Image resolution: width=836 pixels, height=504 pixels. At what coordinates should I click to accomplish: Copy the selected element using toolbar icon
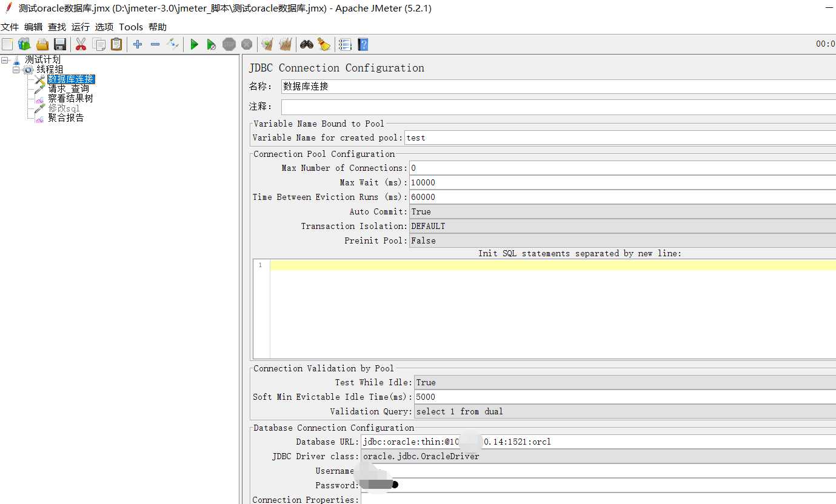99,44
